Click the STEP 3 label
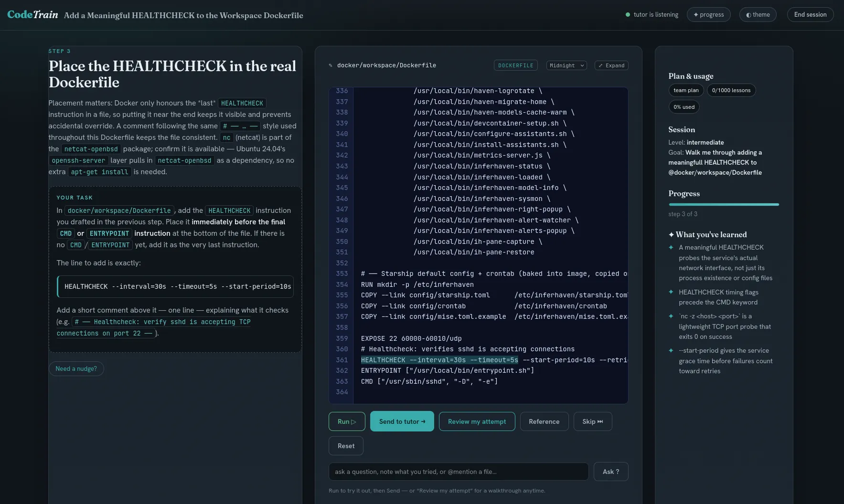This screenshot has width=844, height=504. (59, 51)
